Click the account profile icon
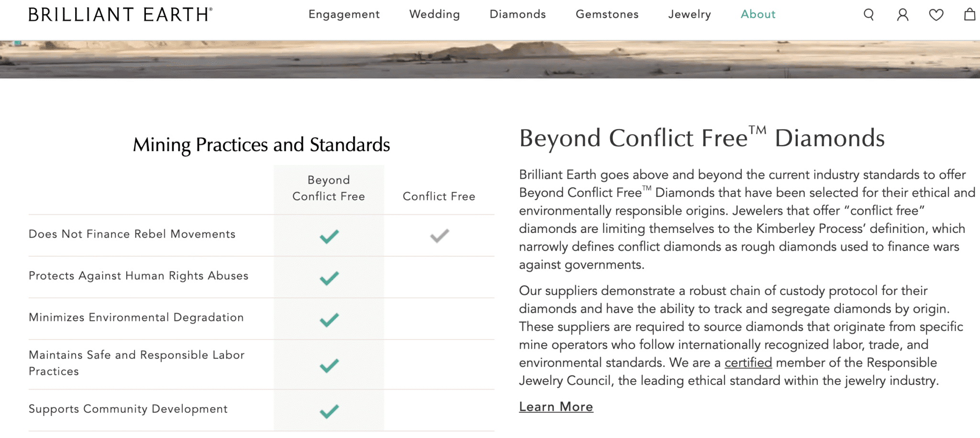The height and width of the screenshot is (438, 980). point(902,14)
